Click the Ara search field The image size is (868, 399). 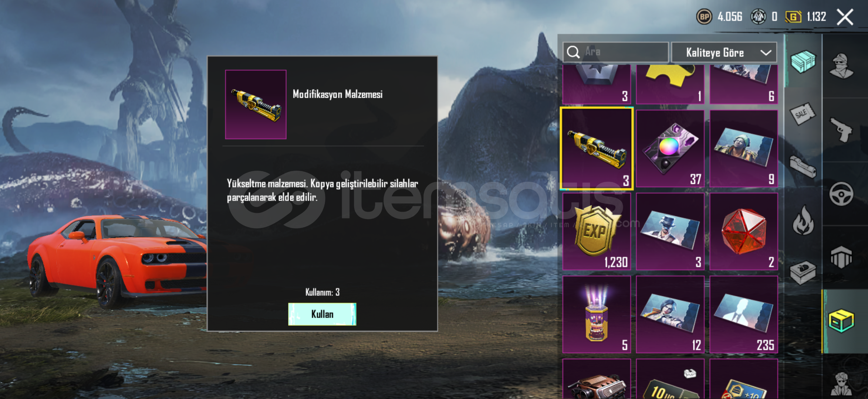tap(615, 52)
